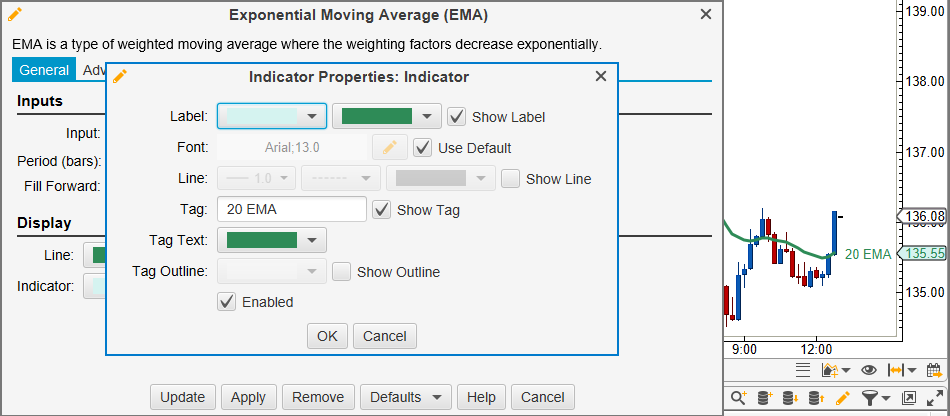This screenshot has height=416, width=950.
Task: Open the Label color dropdown in green
Action: [x=387, y=116]
